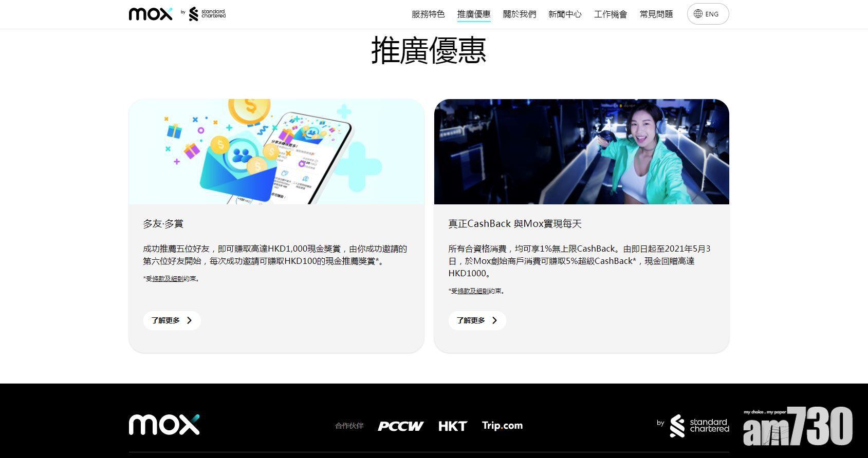868x458 pixels.
Task: Click the PCCW partner logo
Action: [x=400, y=426]
